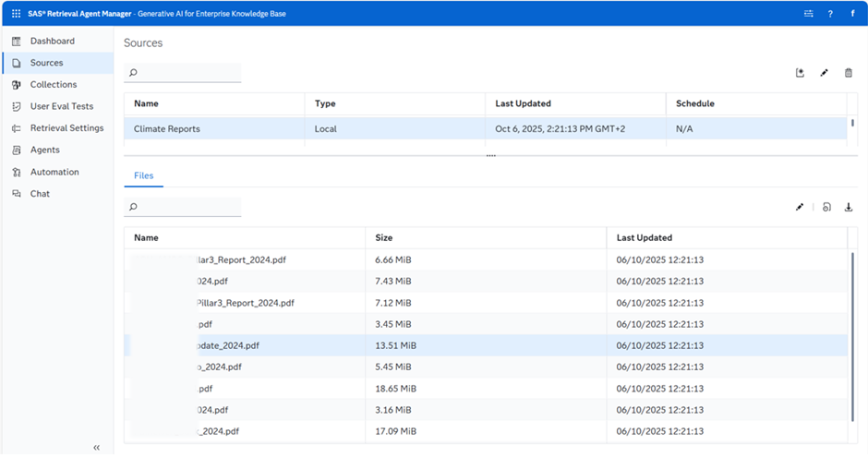Collapse the left navigation sidebar

coord(97,448)
